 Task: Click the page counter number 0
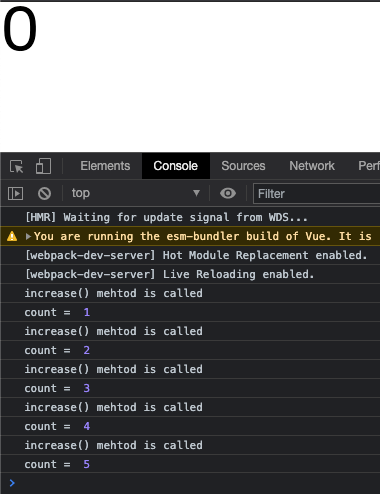[20, 29]
